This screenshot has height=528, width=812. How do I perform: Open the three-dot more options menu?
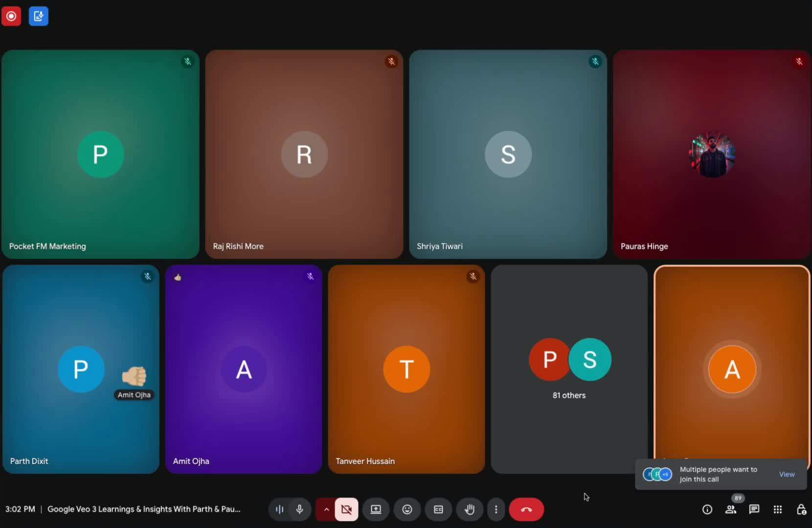click(496, 509)
